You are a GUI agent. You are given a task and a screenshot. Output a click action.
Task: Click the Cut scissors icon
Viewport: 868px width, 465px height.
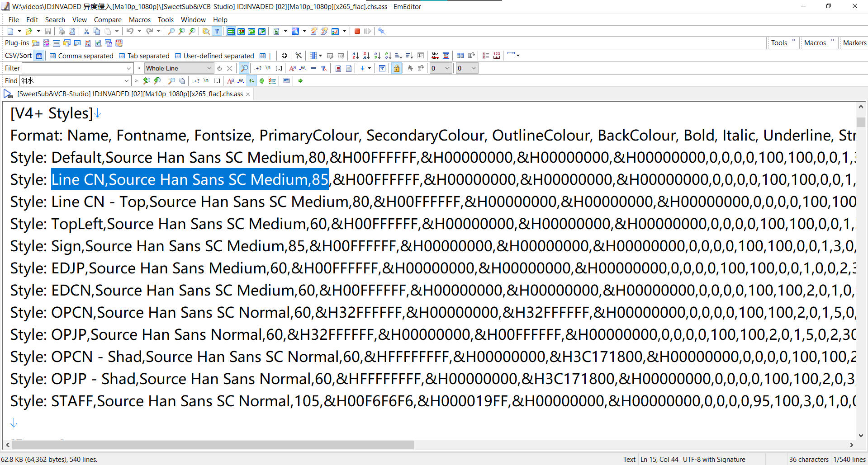coord(86,31)
